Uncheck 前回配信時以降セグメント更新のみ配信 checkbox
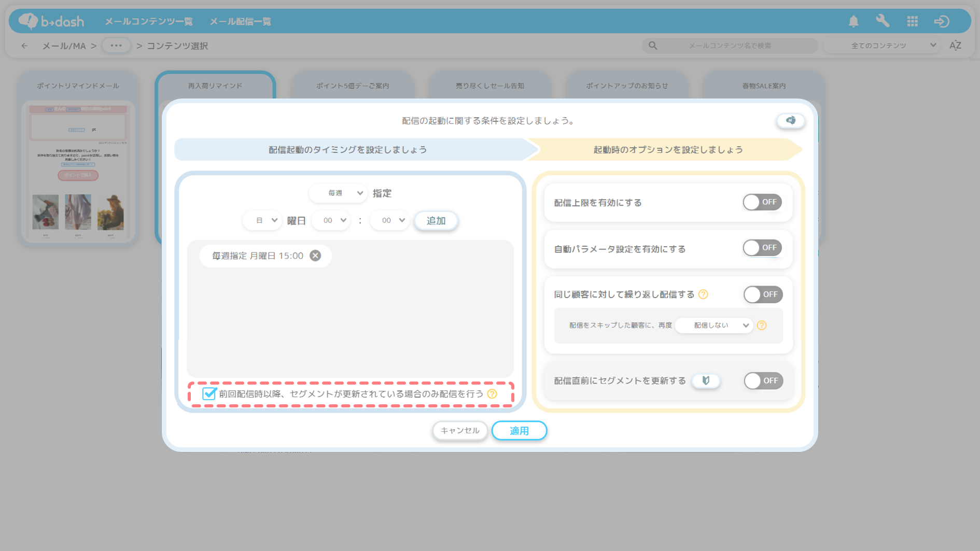 click(x=209, y=393)
